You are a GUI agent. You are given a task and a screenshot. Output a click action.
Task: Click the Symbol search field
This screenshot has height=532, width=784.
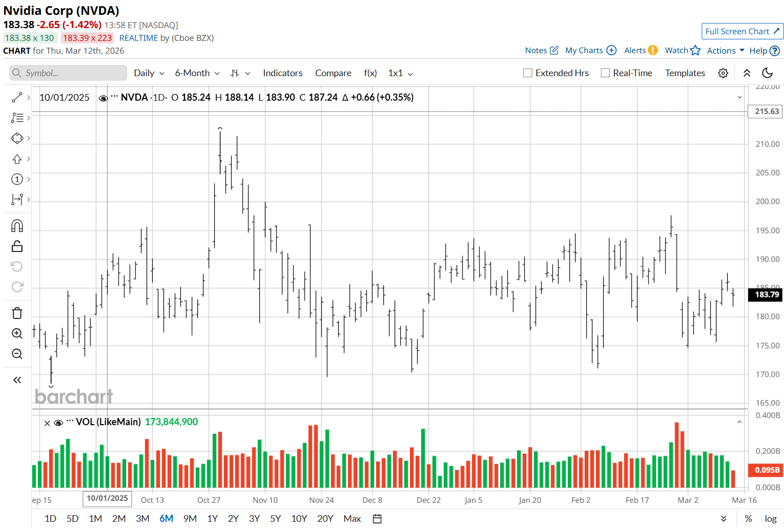[x=68, y=73]
